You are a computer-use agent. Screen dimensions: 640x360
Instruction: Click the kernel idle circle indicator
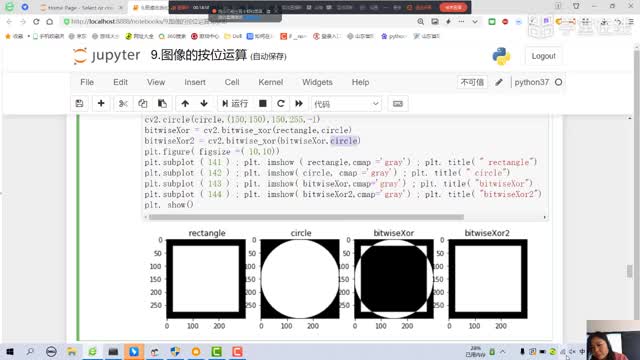click(x=558, y=82)
